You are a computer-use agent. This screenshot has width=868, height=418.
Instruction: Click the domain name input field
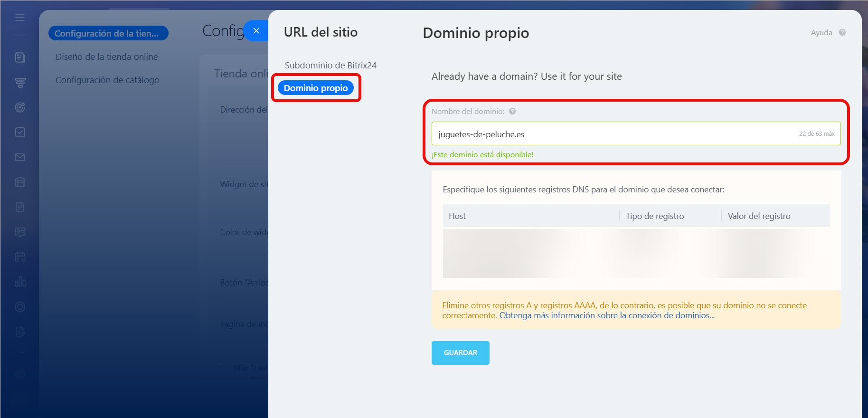tap(613, 134)
